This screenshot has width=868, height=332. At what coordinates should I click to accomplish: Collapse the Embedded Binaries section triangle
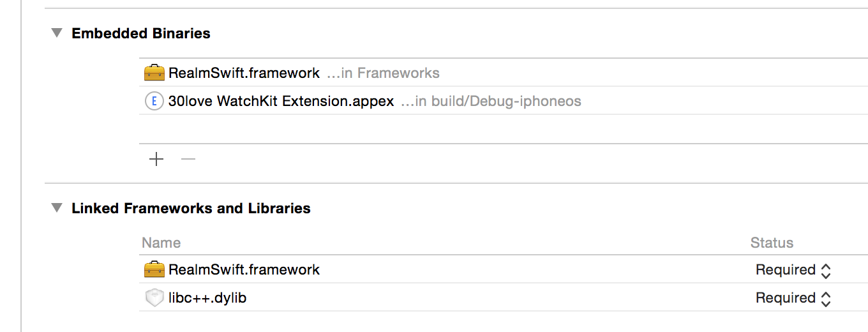pos(57,33)
